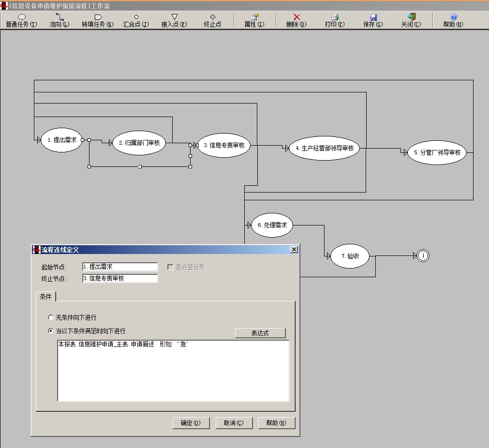Select the 转填任务 tool
This screenshot has height=448, width=489.
click(x=98, y=20)
